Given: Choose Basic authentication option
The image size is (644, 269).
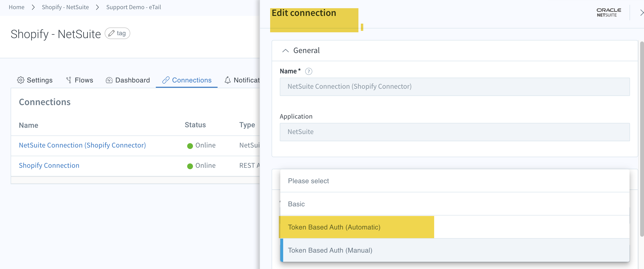Looking at the screenshot, I should 454,204.
